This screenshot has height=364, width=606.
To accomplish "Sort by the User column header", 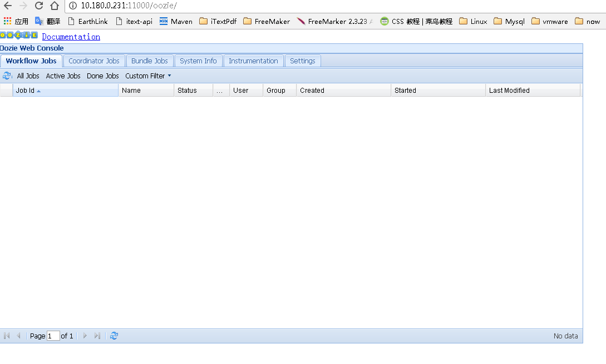I will 246,91.
